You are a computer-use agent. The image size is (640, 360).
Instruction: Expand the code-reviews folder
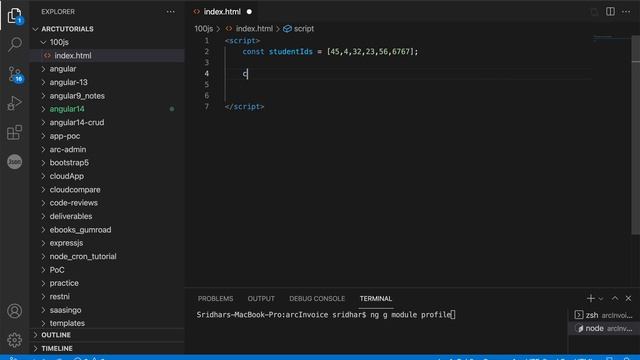coord(73,203)
